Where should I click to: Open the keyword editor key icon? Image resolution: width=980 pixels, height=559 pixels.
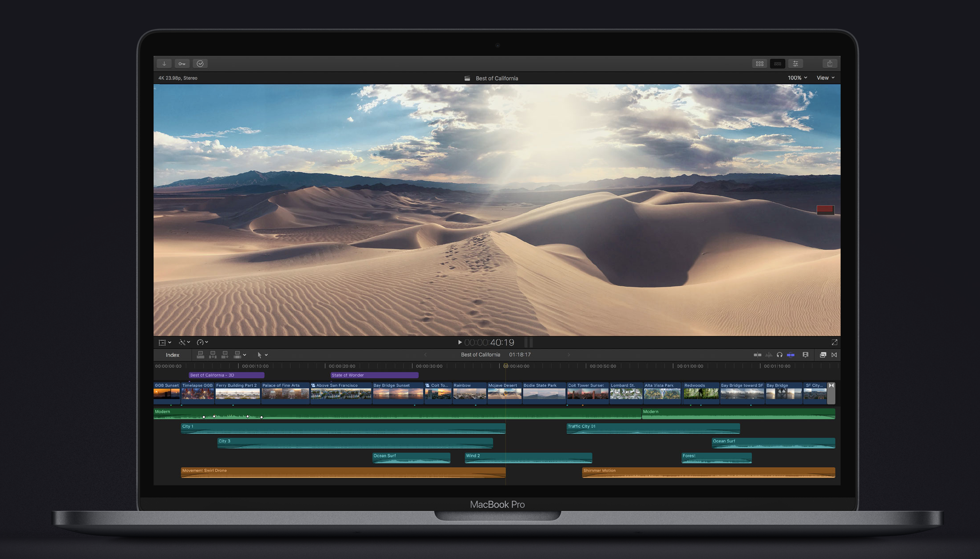coord(182,63)
